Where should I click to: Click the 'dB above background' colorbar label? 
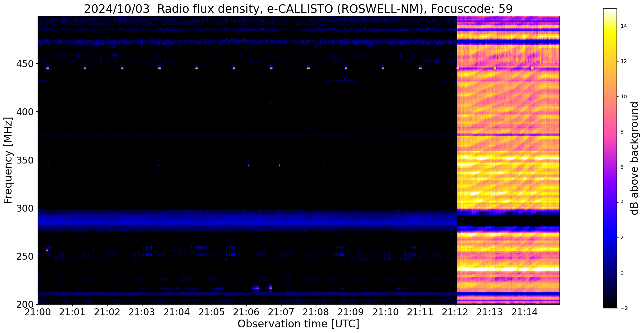point(634,158)
